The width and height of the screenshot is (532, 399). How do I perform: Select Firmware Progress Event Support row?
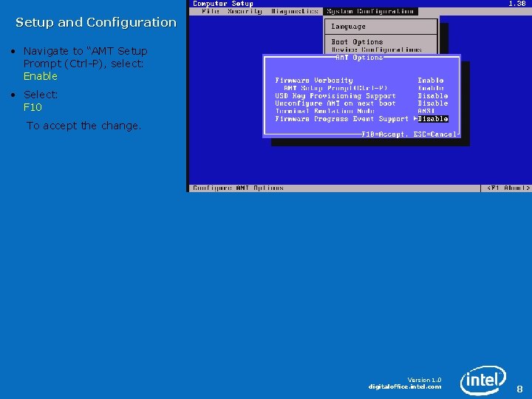point(361,119)
